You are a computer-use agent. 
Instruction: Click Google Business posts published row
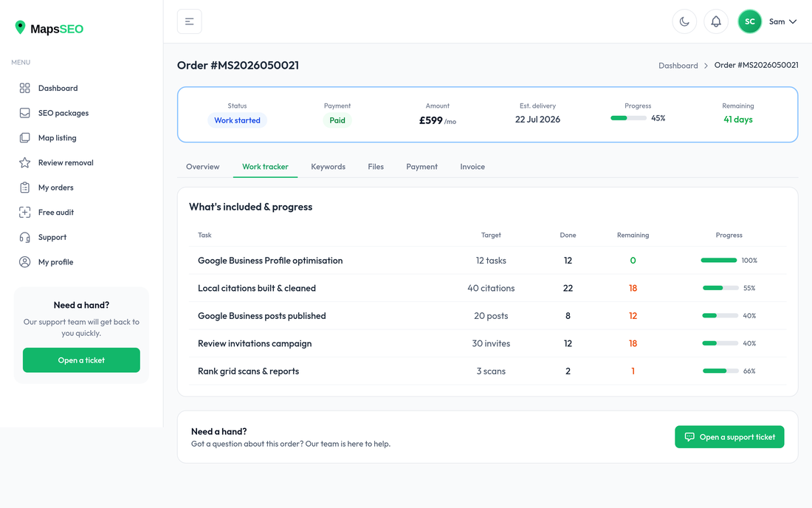tap(487, 316)
